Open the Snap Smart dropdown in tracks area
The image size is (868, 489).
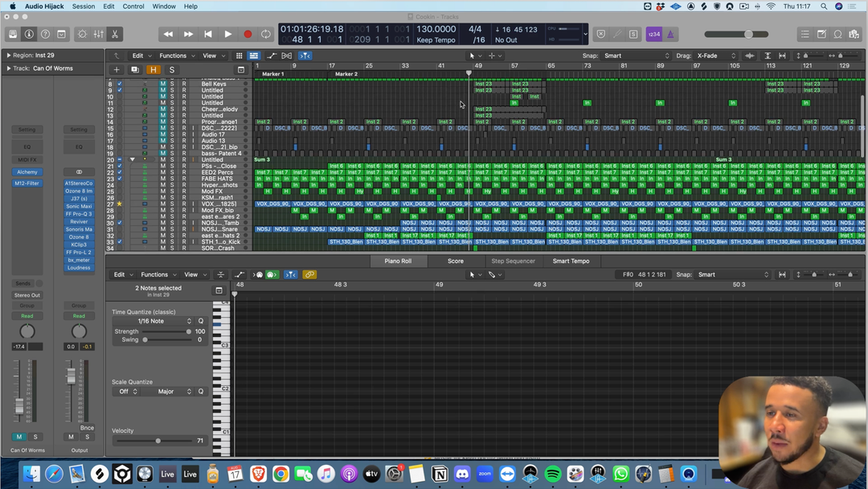pyautogui.click(x=637, y=56)
